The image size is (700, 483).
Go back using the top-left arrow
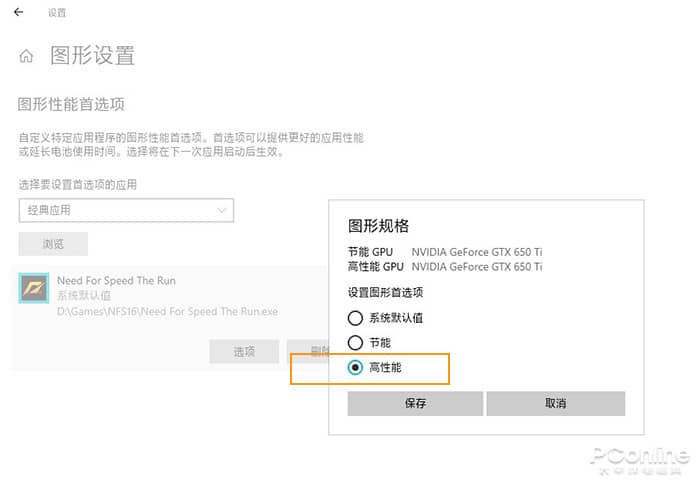19,12
